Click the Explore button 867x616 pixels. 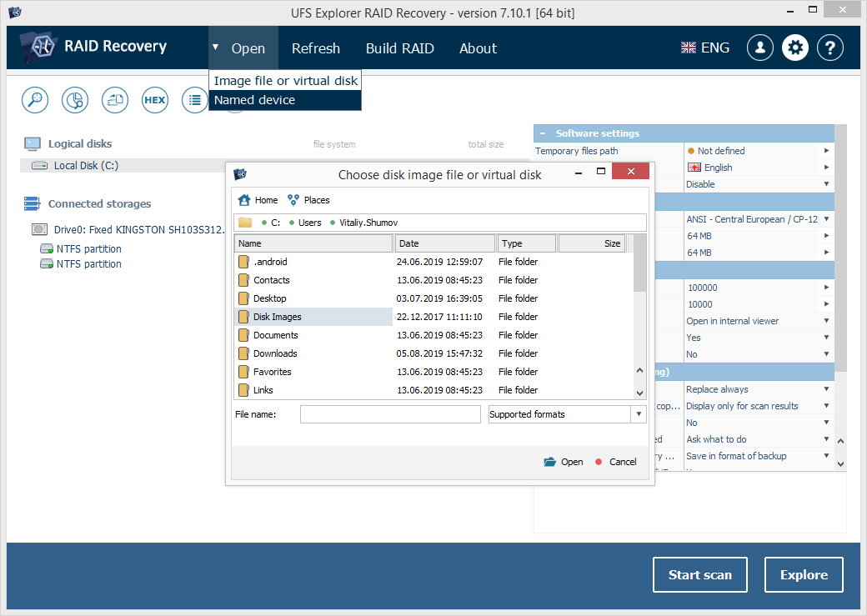[804, 574]
